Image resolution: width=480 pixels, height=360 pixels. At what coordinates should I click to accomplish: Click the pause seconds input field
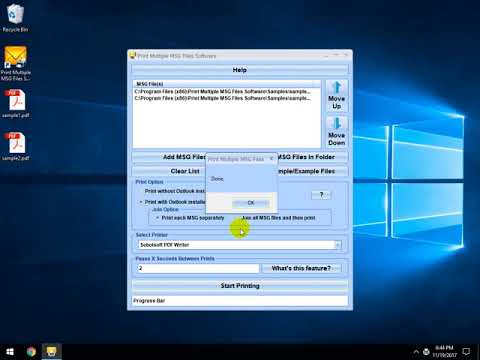click(198, 268)
